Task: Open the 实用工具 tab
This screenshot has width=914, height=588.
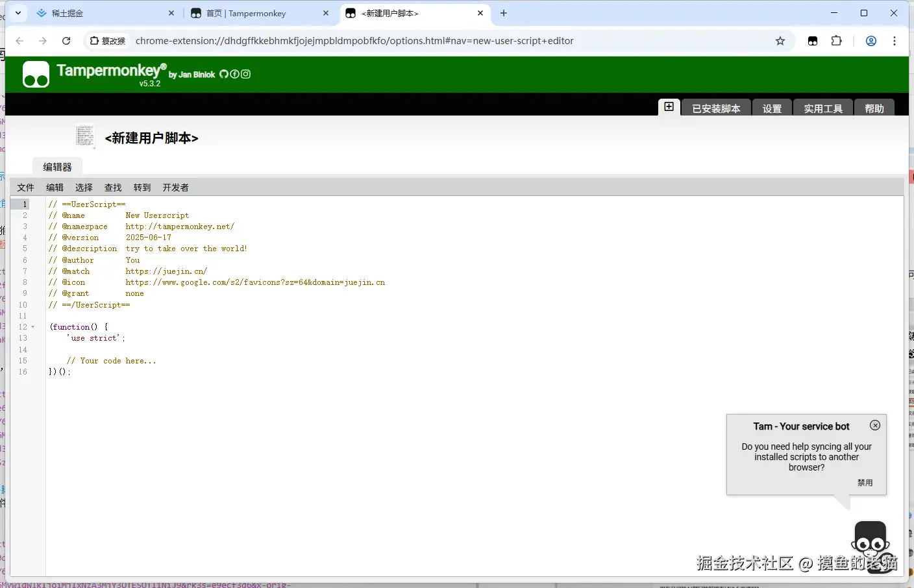Action: pyautogui.click(x=823, y=108)
